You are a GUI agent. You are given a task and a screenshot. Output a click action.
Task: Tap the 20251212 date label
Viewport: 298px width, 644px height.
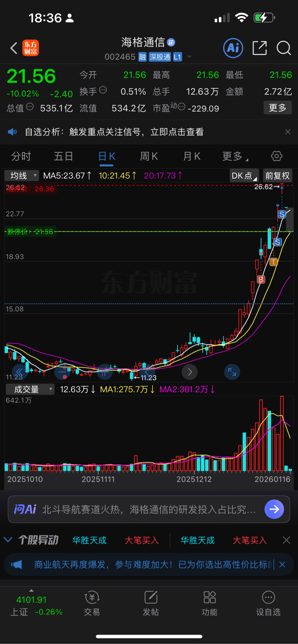tap(194, 479)
